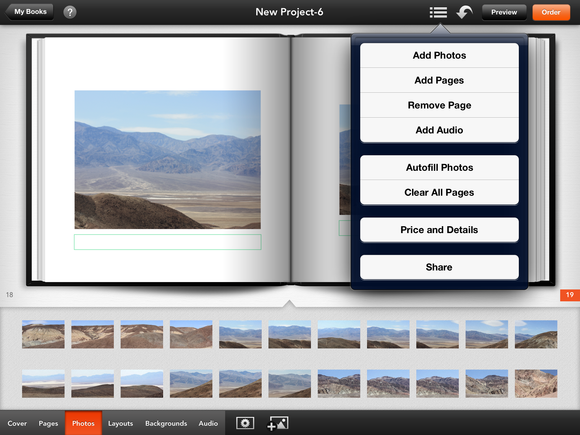
Task: Select the first thumbnail in photo tray
Action: 43,334
